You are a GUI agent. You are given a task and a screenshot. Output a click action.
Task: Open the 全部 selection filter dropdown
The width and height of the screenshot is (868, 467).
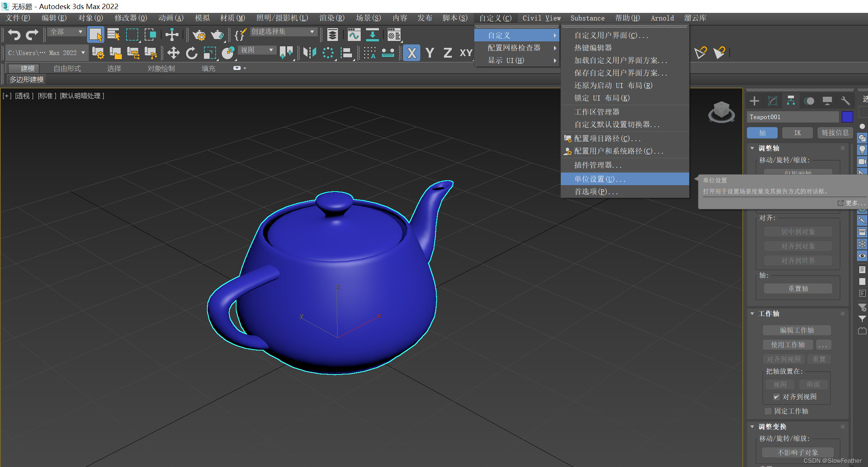pos(66,32)
